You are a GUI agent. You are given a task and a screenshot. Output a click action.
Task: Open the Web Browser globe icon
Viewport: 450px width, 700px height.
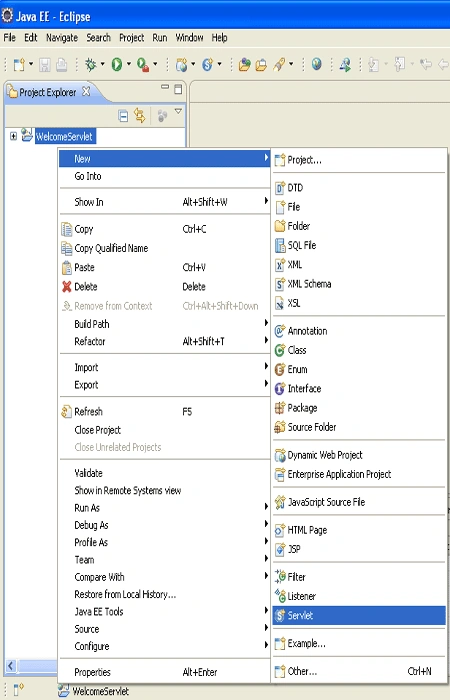point(317,64)
